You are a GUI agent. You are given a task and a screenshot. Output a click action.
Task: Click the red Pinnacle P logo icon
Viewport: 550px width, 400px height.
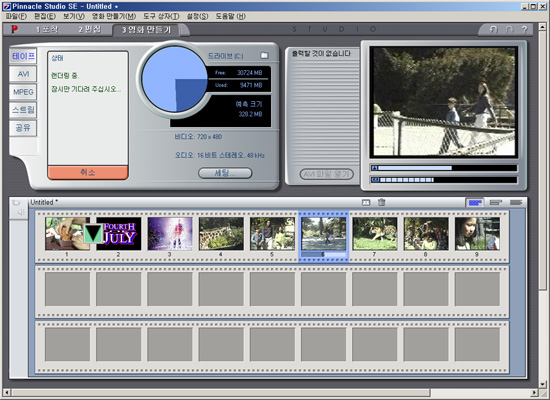tap(14, 29)
